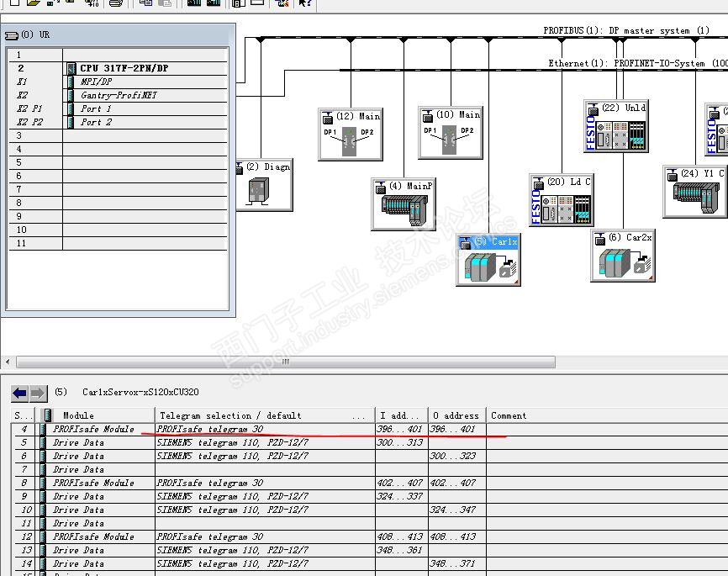The width and height of the screenshot is (728, 576).
Task: Select the (10) Main DP coupler
Action: point(450,135)
